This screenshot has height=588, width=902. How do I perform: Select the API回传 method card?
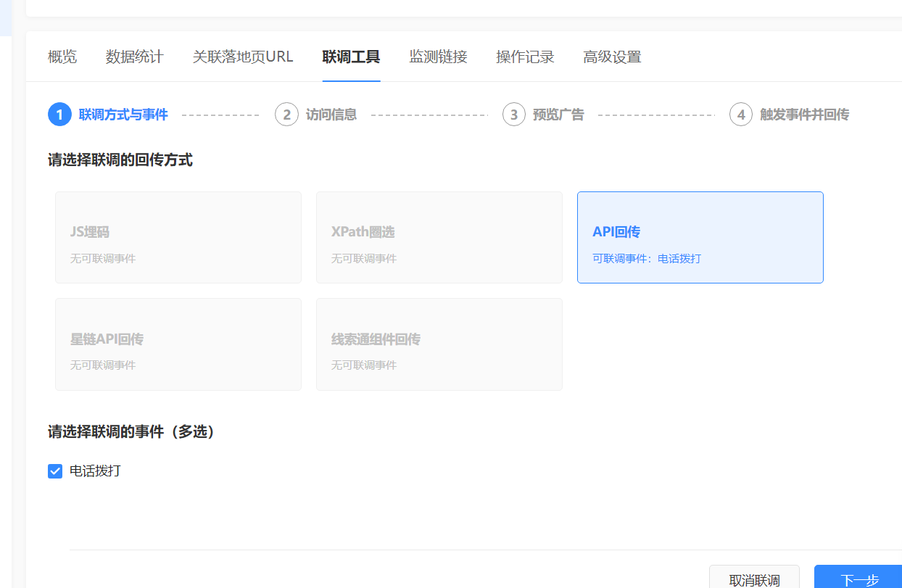700,237
